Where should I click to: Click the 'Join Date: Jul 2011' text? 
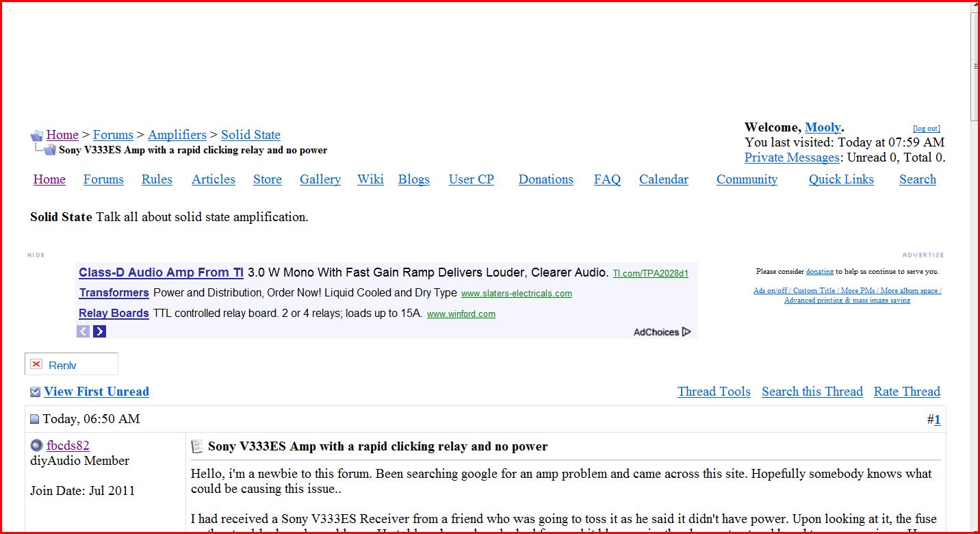pyautogui.click(x=82, y=491)
